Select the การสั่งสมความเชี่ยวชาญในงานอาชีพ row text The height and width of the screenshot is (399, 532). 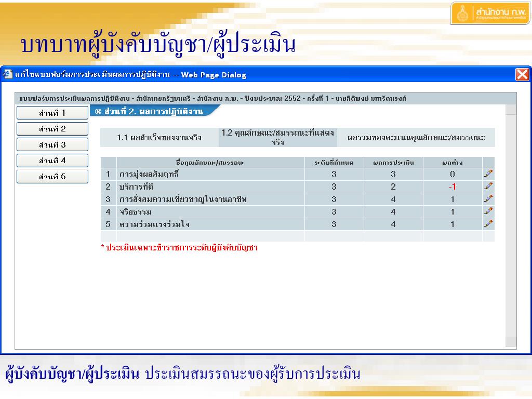183,199
